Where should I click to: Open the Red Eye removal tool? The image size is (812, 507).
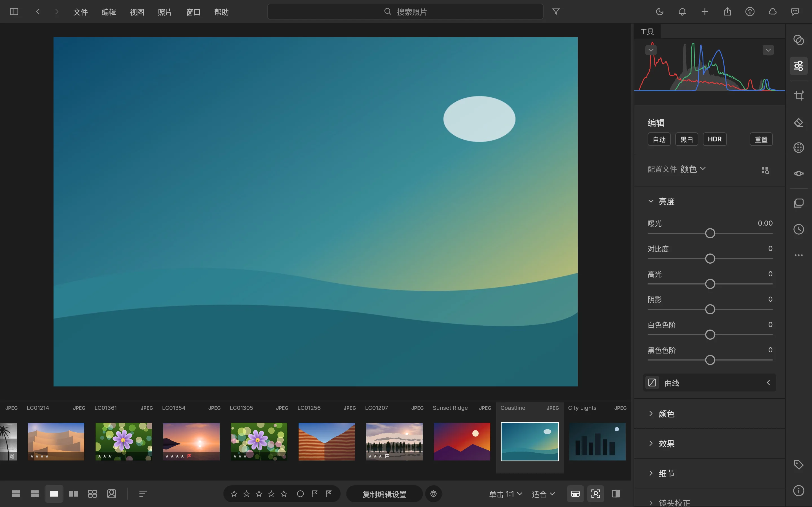[798, 173]
